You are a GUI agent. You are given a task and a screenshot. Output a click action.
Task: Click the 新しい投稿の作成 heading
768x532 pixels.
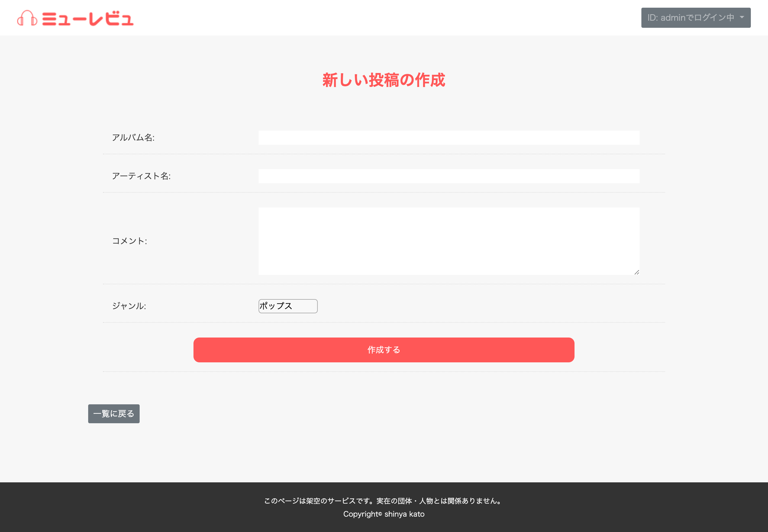[x=384, y=80]
